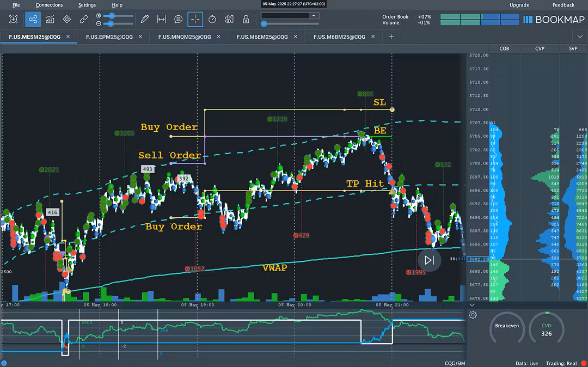588x367 pixels.
Task: Click the BOOKMAP logo
Action: pos(554,20)
